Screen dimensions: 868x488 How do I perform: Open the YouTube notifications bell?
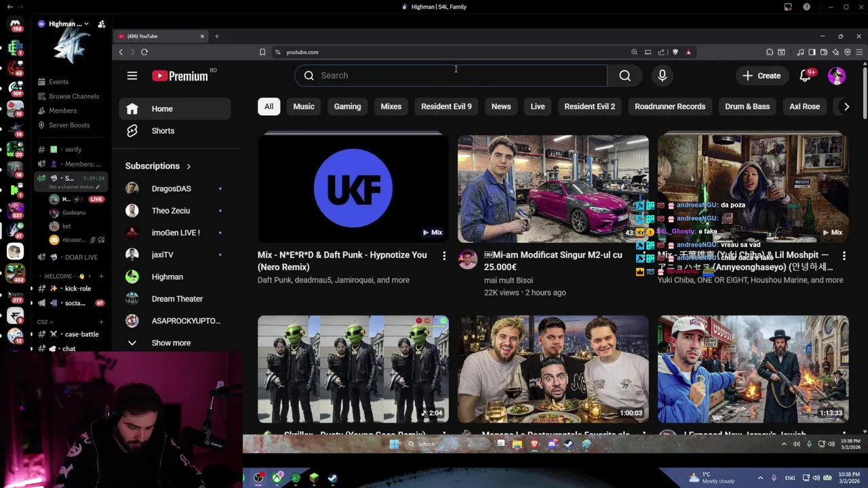click(805, 76)
